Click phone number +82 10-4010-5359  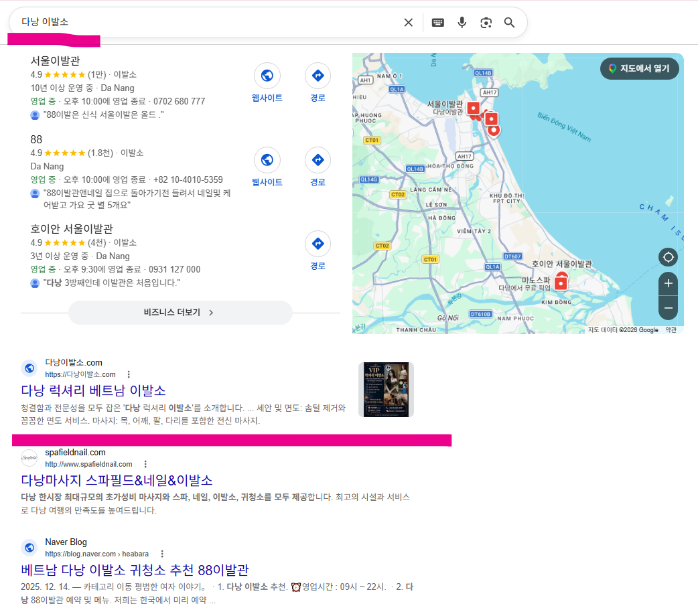click(x=188, y=180)
